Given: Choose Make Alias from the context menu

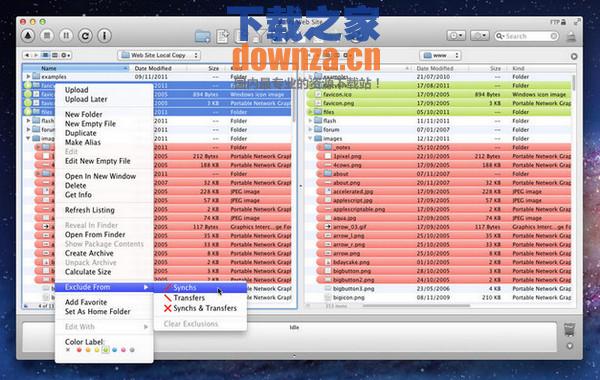Looking at the screenshot, I should (x=104, y=142).
